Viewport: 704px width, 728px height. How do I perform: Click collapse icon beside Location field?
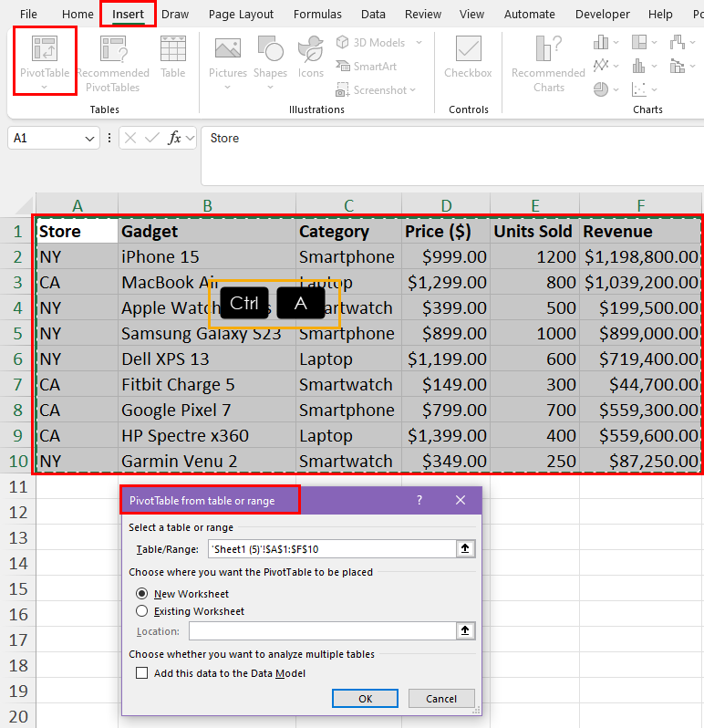465,630
